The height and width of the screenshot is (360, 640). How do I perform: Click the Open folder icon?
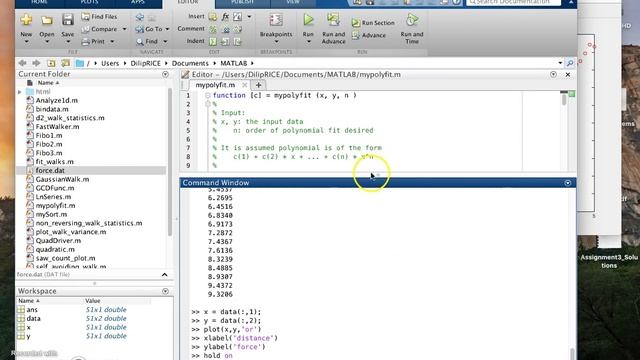tap(47, 20)
